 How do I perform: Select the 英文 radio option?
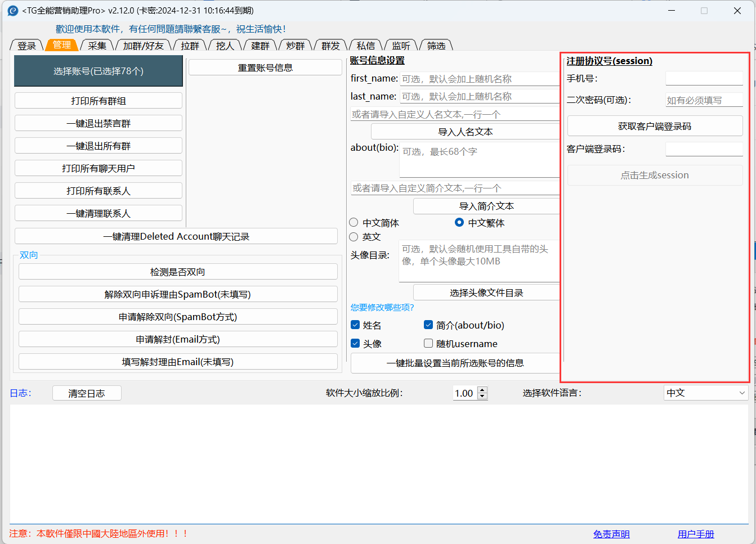click(354, 237)
